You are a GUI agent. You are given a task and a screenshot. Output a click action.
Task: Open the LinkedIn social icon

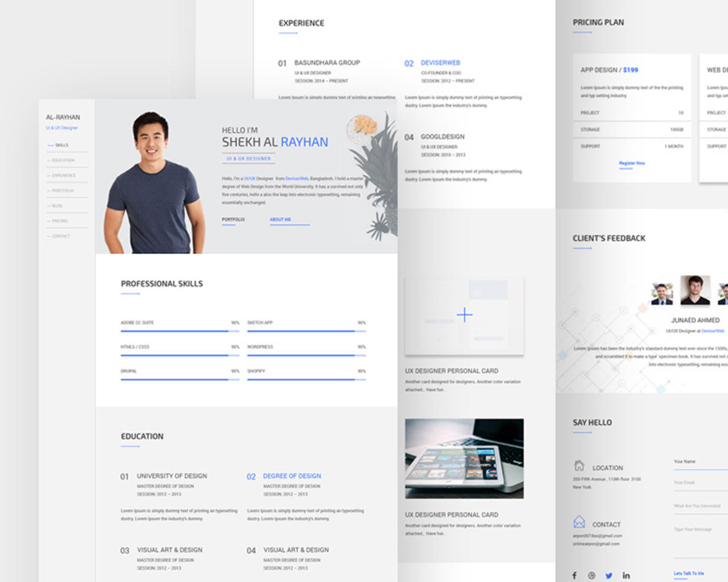click(626, 575)
